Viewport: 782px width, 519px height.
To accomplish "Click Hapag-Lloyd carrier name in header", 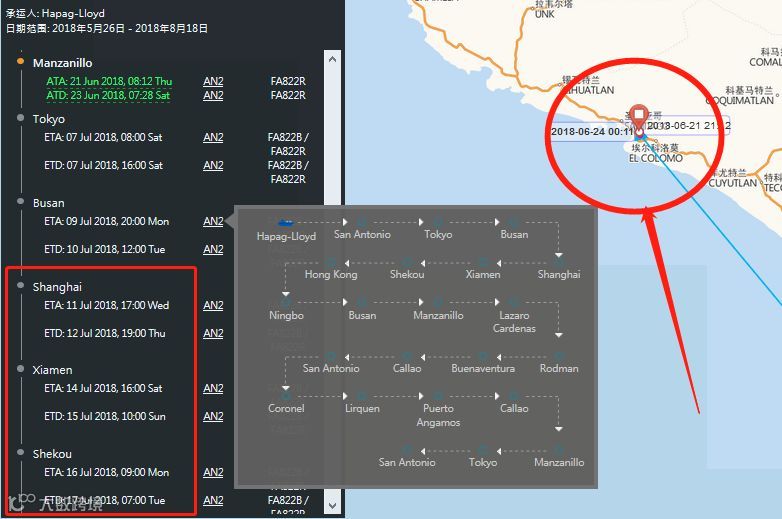I will coord(73,13).
